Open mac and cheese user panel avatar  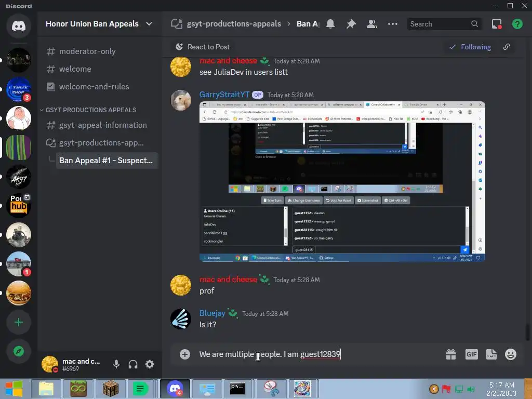coord(49,364)
